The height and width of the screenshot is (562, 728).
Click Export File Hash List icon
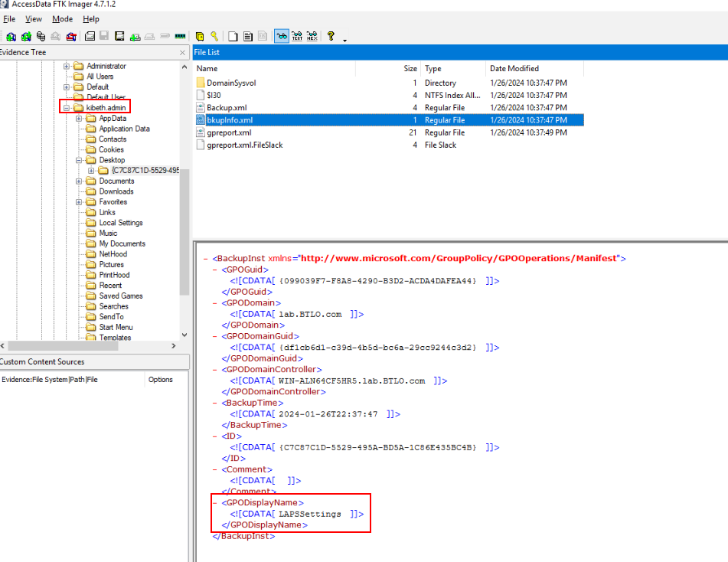coord(248,36)
